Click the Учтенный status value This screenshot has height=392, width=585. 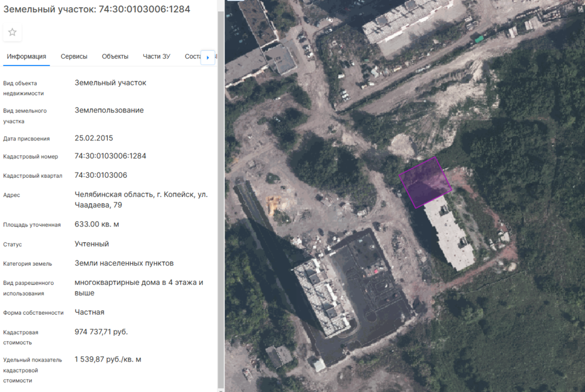[x=92, y=244]
